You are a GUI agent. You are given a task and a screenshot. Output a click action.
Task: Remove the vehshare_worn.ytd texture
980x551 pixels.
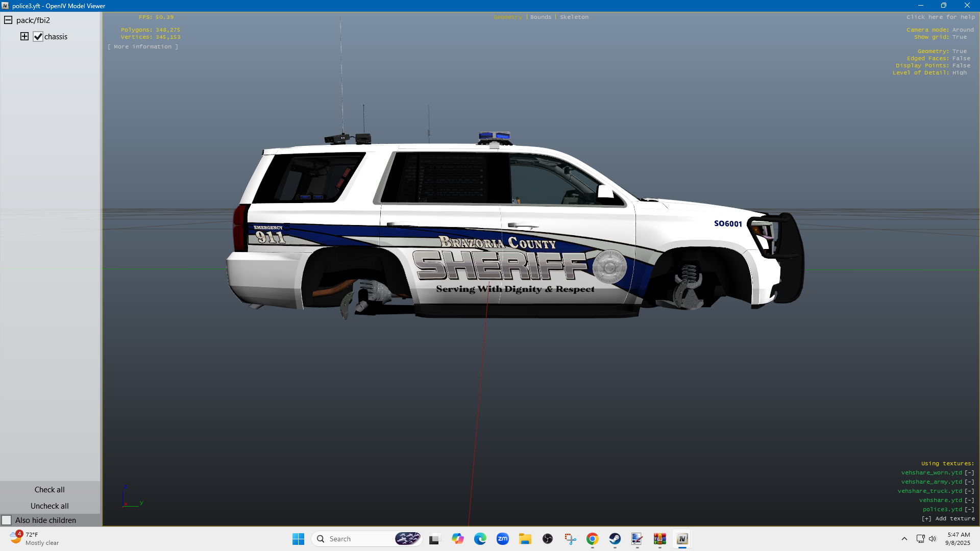pos(969,472)
